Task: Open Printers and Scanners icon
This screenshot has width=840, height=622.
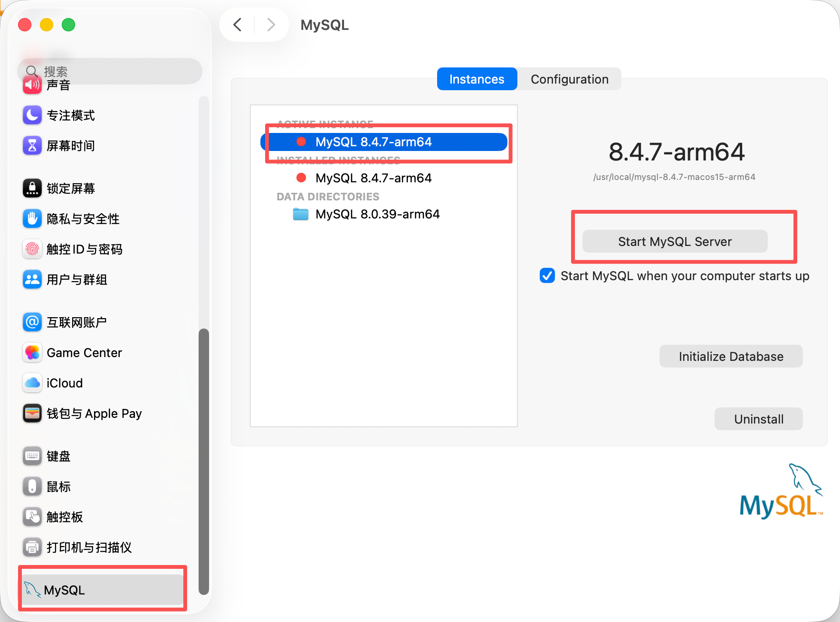Action: pyautogui.click(x=32, y=547)
